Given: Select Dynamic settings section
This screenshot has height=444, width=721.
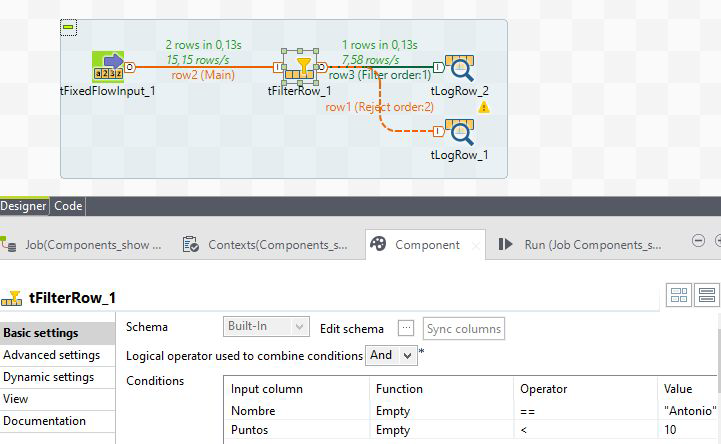Looking at the screenshot, I should (57, 377).
